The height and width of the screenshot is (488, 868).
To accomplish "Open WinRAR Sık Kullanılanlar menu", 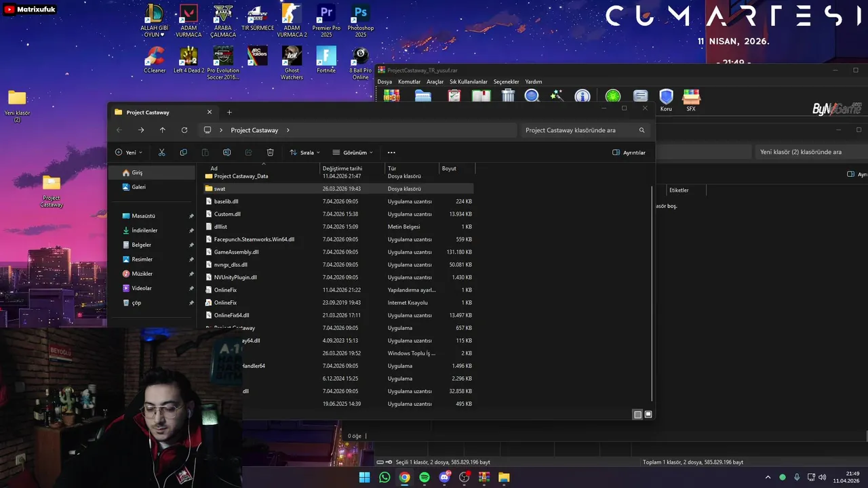I will pyautogui.click(x=469, y=81).
